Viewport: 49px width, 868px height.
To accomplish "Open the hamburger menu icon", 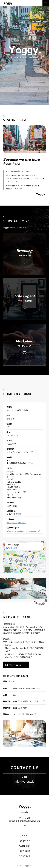I will (x=46, y=3).
